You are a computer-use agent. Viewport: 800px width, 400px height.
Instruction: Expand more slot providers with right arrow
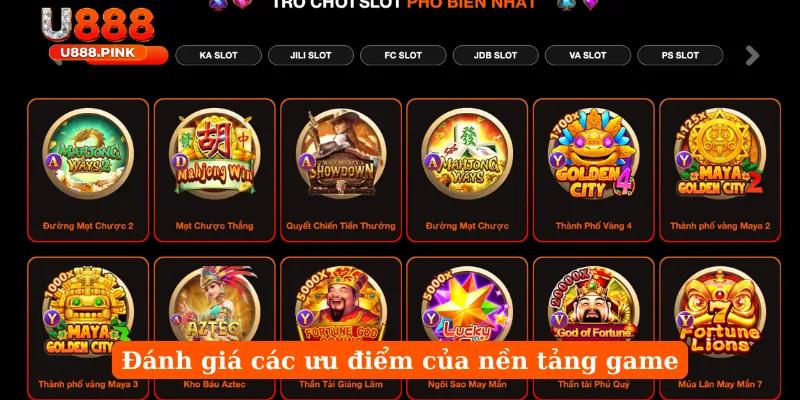click(x=752, y=56)
